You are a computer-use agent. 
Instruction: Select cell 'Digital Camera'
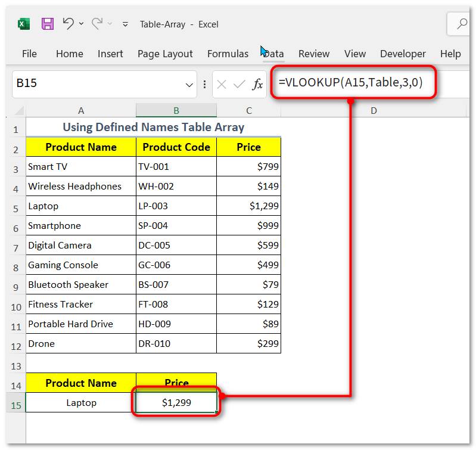point(81,245)
